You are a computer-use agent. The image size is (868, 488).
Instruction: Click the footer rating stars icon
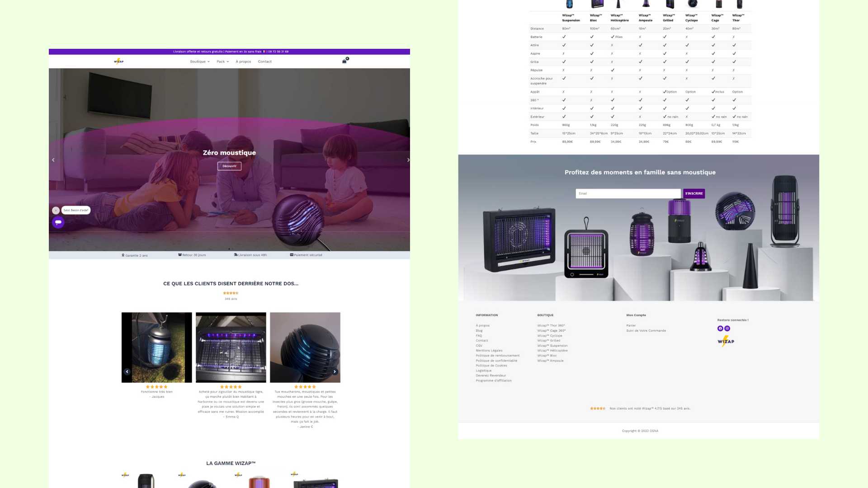(x=598, y=408)
